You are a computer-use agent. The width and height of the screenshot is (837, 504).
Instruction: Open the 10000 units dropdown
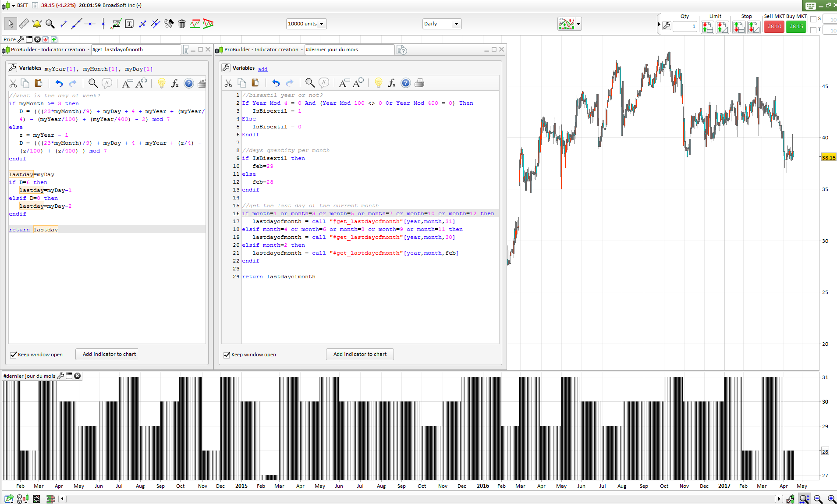306,24
